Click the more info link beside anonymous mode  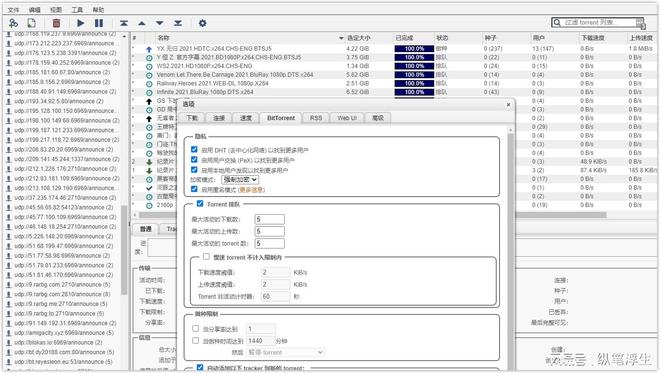click(252, 190)
